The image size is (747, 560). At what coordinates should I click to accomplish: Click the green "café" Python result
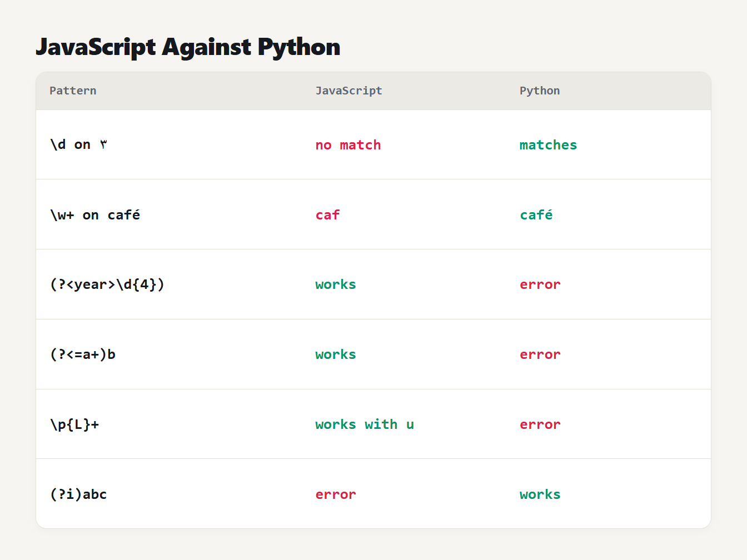(536, 215)
